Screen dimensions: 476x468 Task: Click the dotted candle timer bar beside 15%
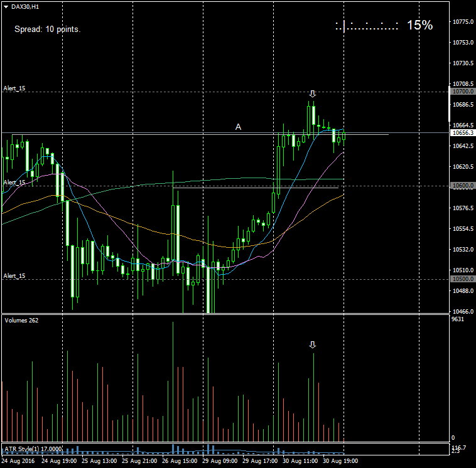click(367, 26)
